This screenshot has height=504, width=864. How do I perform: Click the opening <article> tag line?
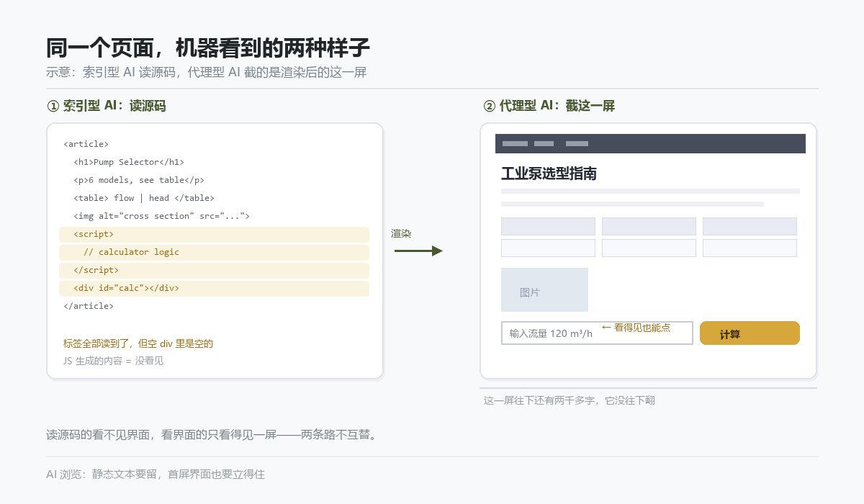click(x=86, y=144)
